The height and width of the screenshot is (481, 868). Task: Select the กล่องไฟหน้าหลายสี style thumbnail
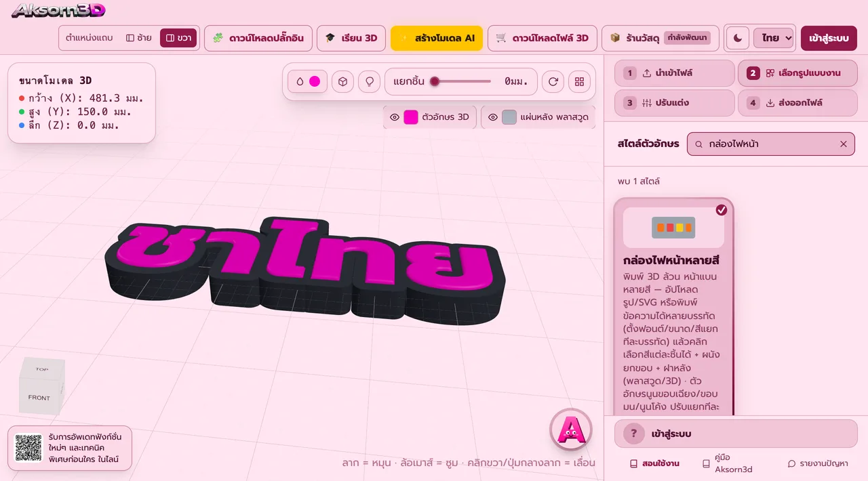pos(673,228)
